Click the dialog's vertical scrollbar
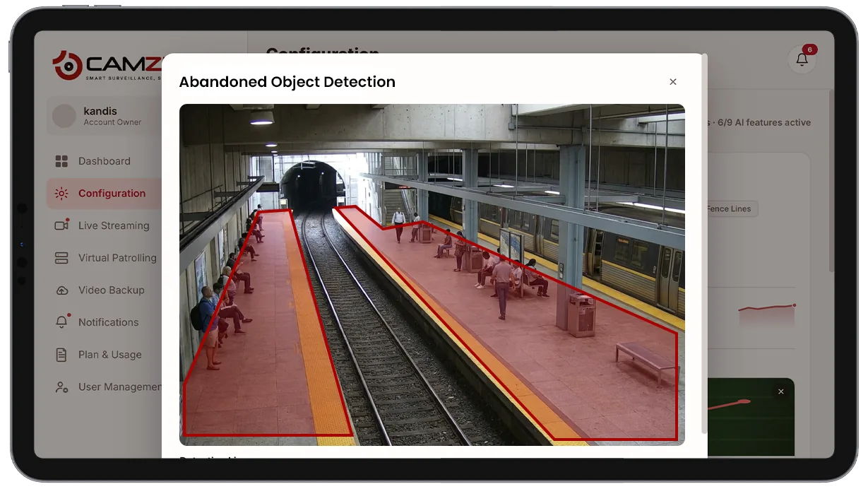This screenshot has height=489, width=868. pos(704,244)
